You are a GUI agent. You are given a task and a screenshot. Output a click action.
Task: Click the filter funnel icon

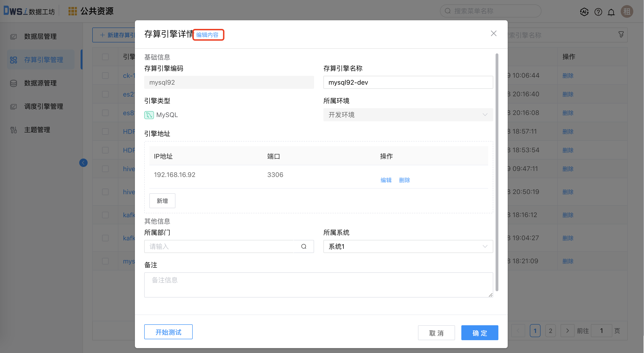tap(621, 35)
